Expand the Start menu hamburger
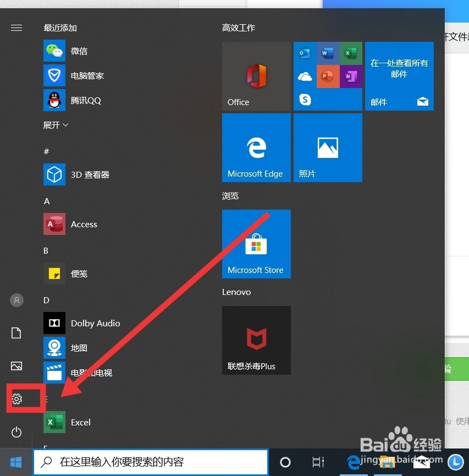 click(x=16, y=28)
